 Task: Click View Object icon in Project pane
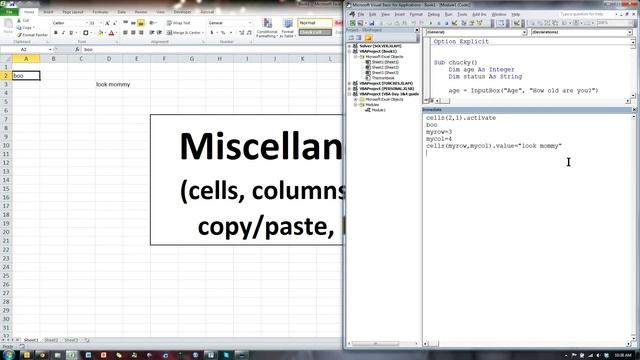coord(358,38)
